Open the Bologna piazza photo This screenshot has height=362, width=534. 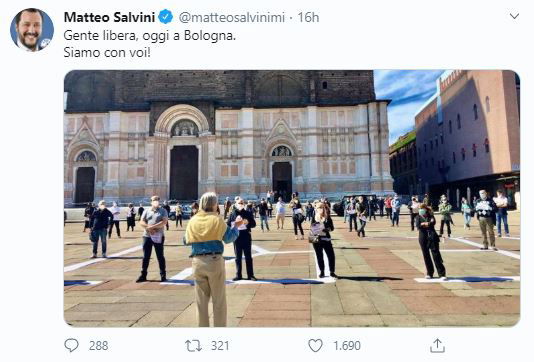click(x=292, y=198)
